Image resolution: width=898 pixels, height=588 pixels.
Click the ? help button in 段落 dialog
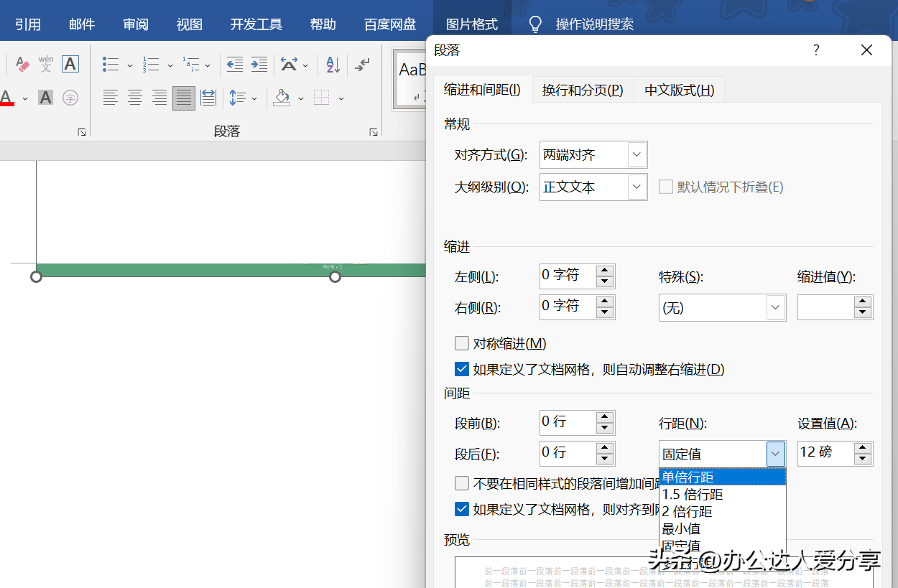click(x=816, y=50)
